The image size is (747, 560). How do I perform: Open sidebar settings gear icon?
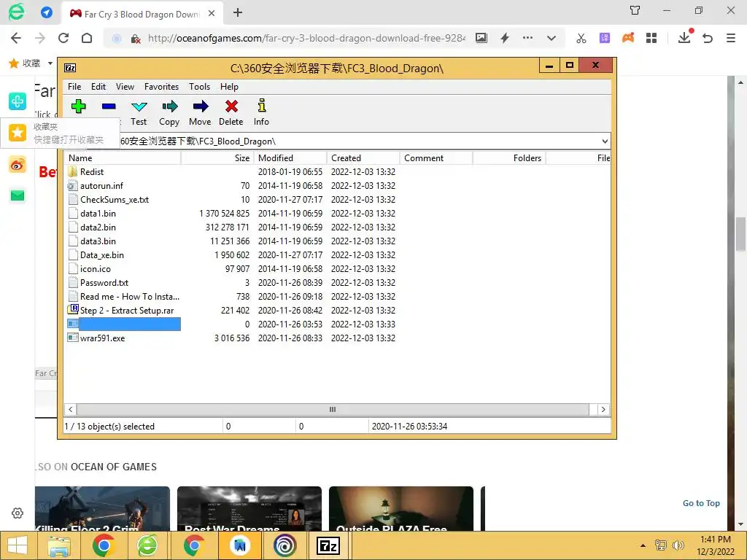click(18, 513)
